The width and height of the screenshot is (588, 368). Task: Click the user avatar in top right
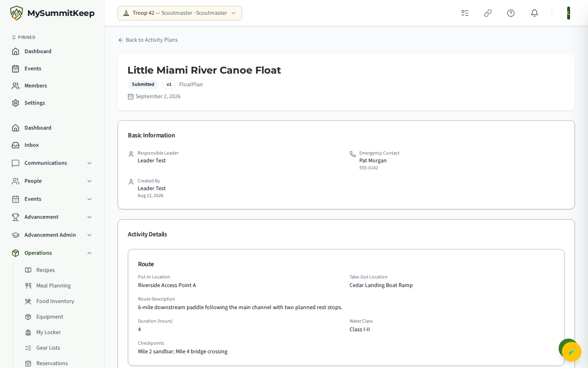[x=568, y=13]
